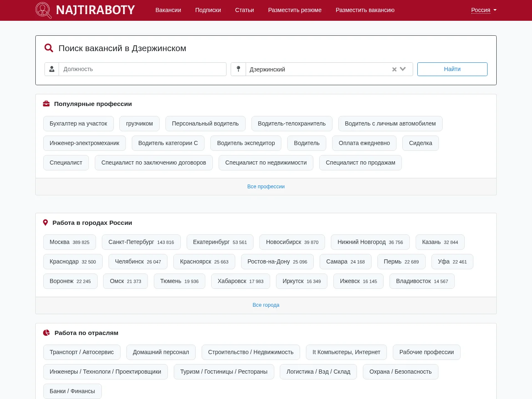Focus the Должность input field
This screenshot has height=399, width=532.
coord(143,69)
